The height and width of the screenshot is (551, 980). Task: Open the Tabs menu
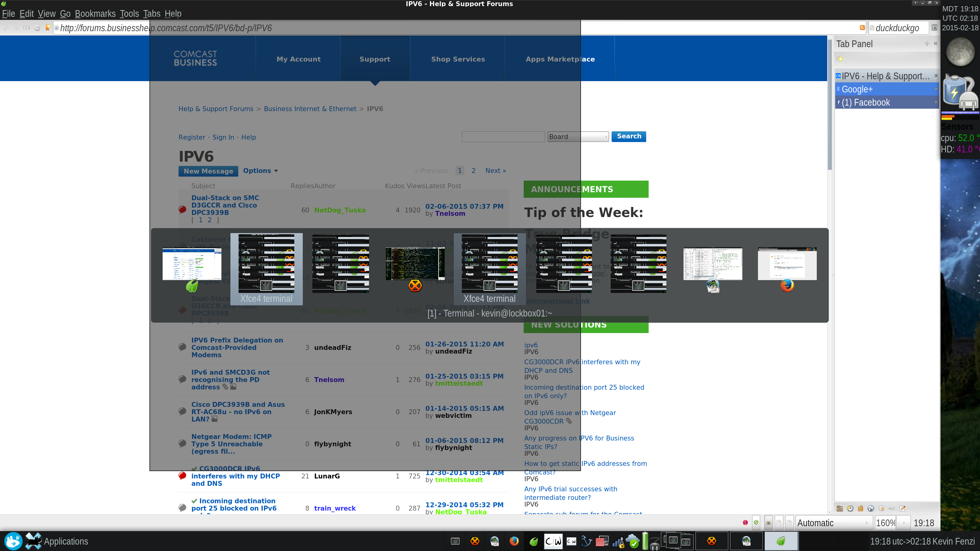point(152,14)
